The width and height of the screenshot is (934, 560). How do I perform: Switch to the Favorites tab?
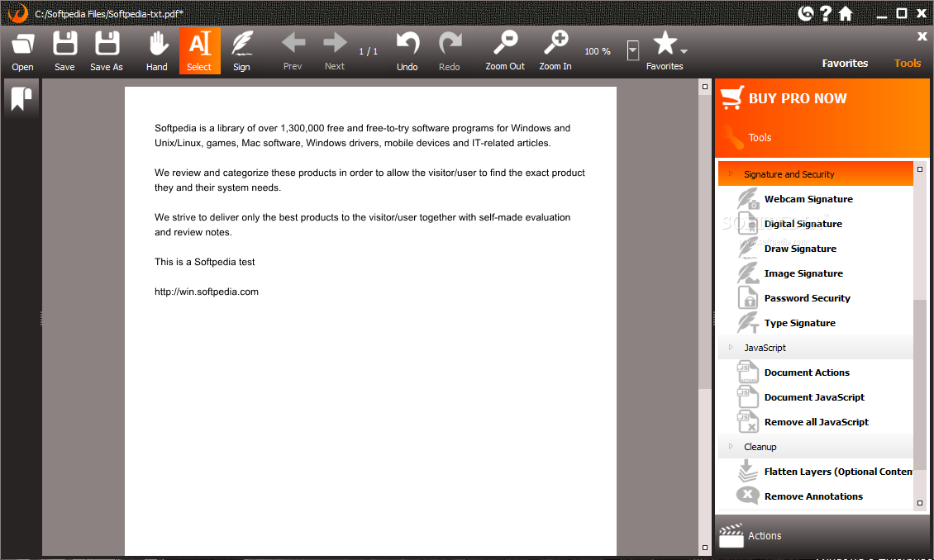[845, 63]
